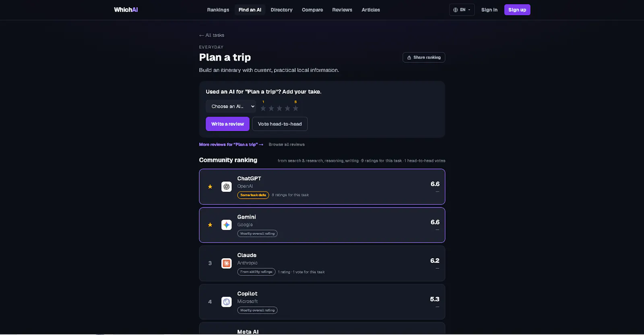Click the Microsoft vendor label

pyautogui.click(x=248, y=302)
